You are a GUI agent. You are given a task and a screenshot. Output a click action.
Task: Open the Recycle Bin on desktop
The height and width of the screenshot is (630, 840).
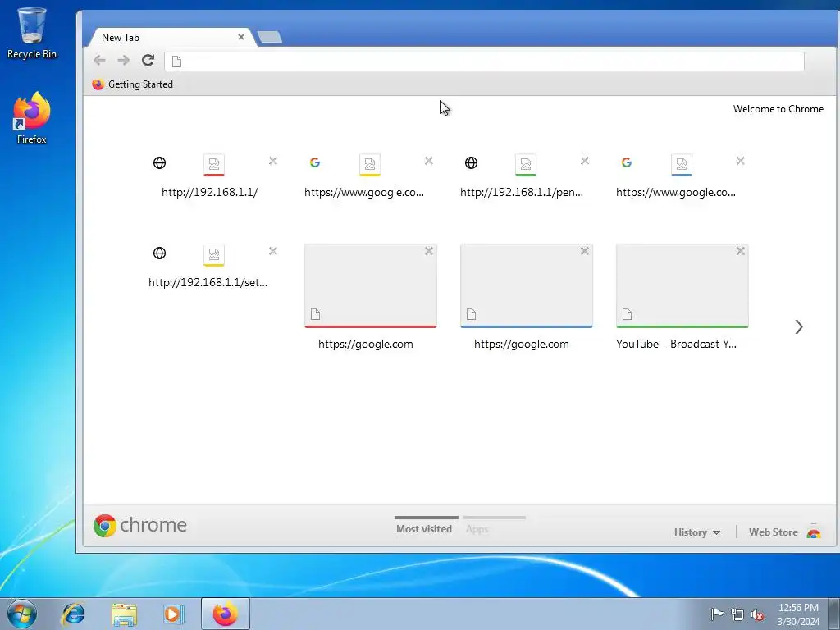(x=32, y=33)
